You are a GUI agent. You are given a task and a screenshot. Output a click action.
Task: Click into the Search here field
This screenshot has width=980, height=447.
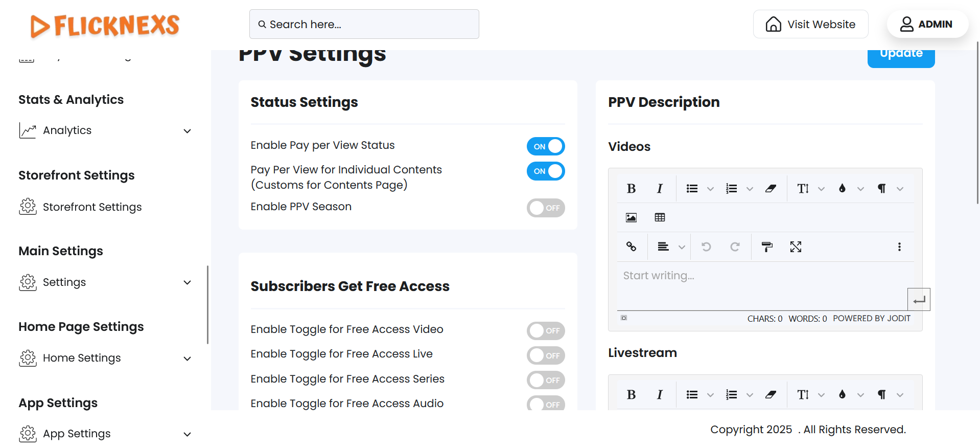(364, 24)
